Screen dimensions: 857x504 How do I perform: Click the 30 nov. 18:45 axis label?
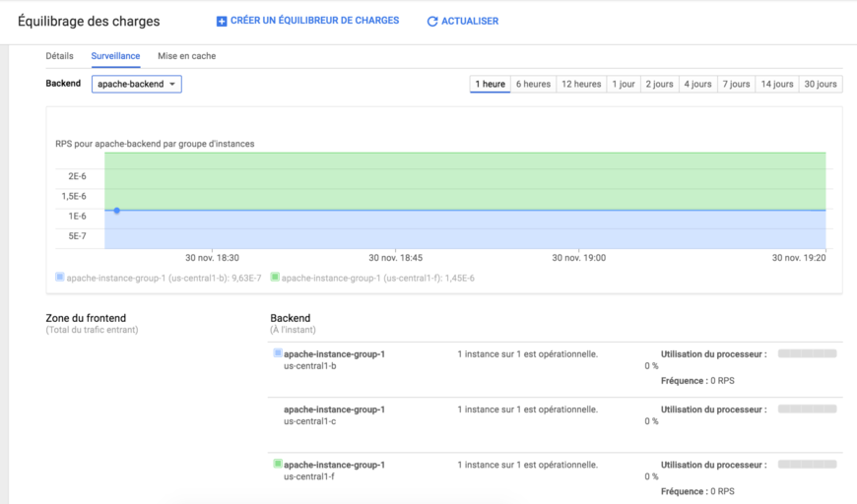click(395, 258)
